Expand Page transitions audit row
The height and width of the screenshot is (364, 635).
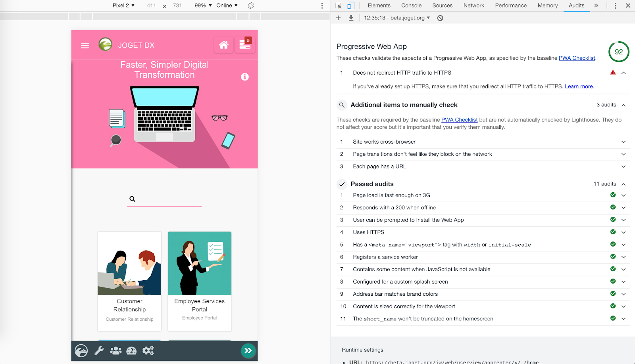coord(623,154)
